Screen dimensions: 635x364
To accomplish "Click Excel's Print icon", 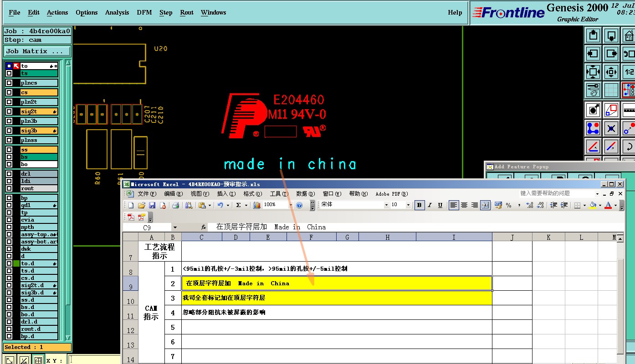I will click(x=175, y=205).
